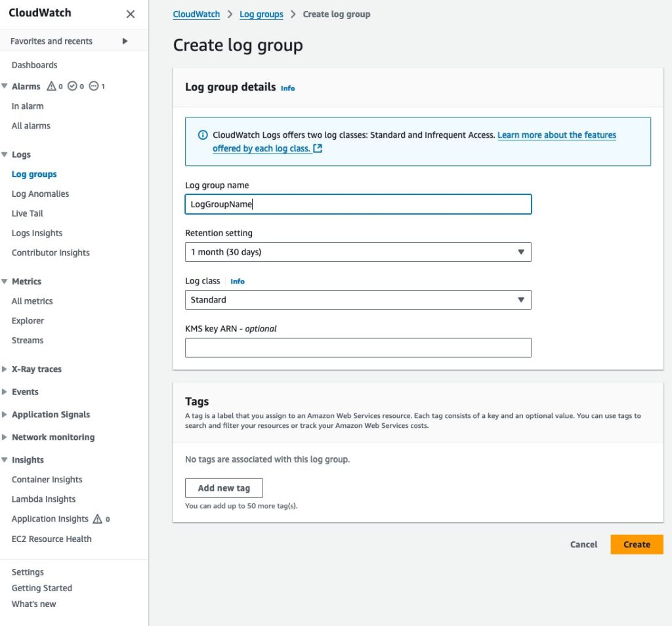Open Container Insights
672x626 pixels.
(47, 480)
